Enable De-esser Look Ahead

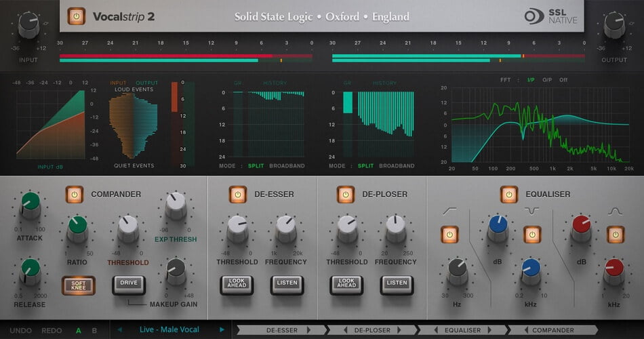click(x=236, y=284)
